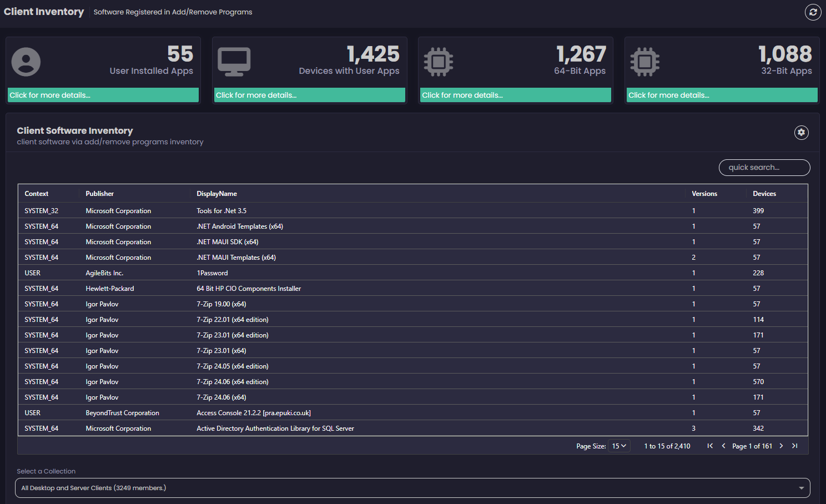The image size is (826, 504).
Task: Sort by the DisplayName column header
Action: tap(216, 194)
